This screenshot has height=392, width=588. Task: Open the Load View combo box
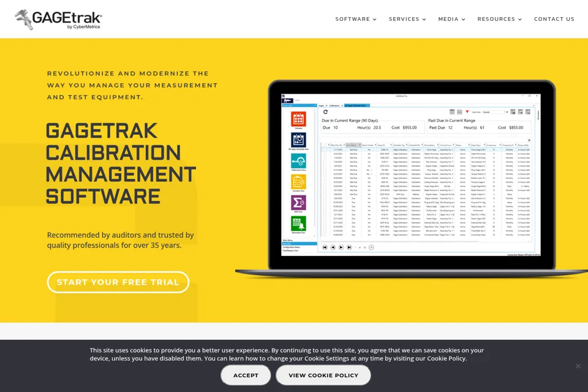495,112
